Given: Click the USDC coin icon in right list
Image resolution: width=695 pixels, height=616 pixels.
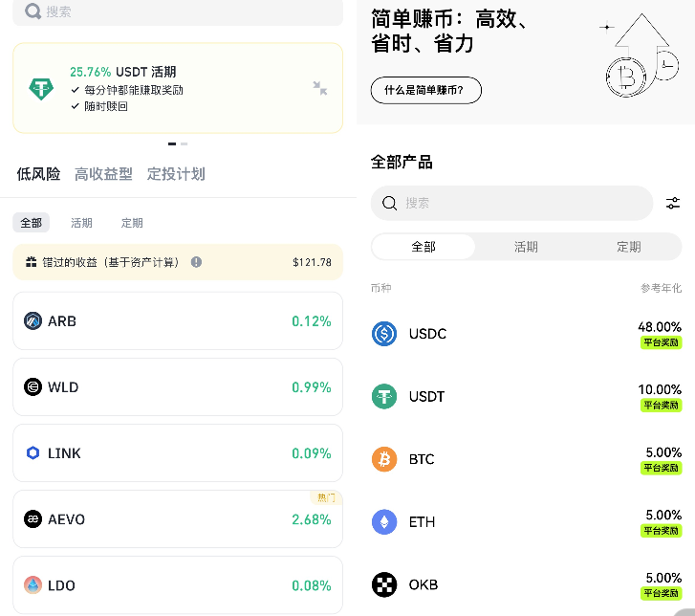Looking at the screenshot, I should click(384, 334).
